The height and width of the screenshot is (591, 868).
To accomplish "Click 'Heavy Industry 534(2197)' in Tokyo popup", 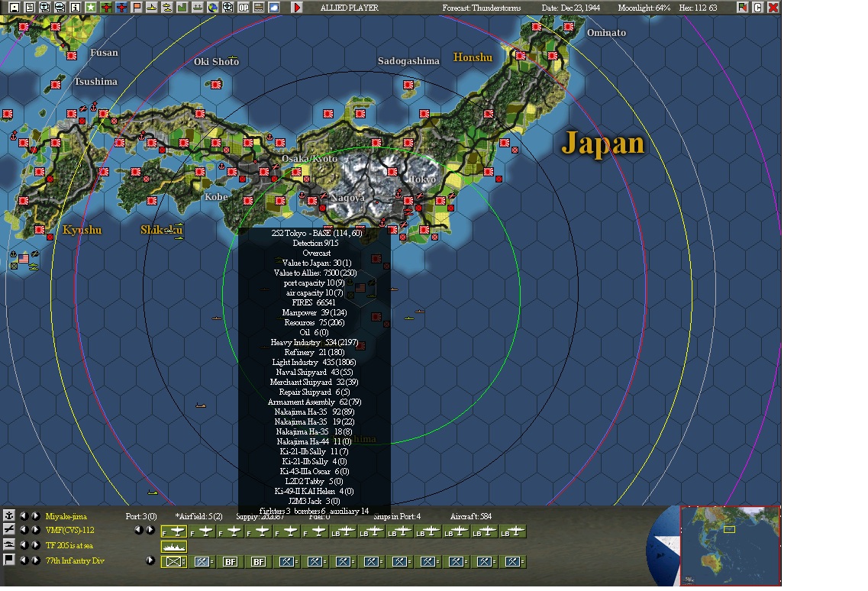I will click(x=314, y=342).
